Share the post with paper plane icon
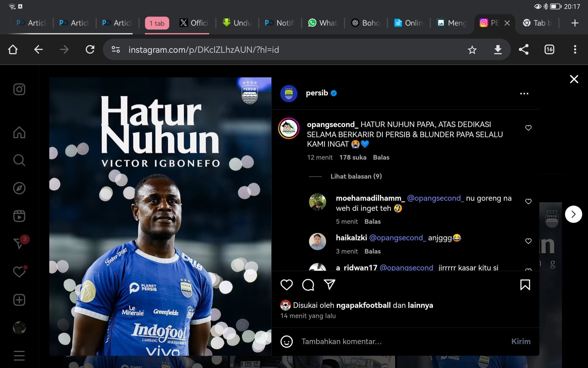 pos(330,285)
